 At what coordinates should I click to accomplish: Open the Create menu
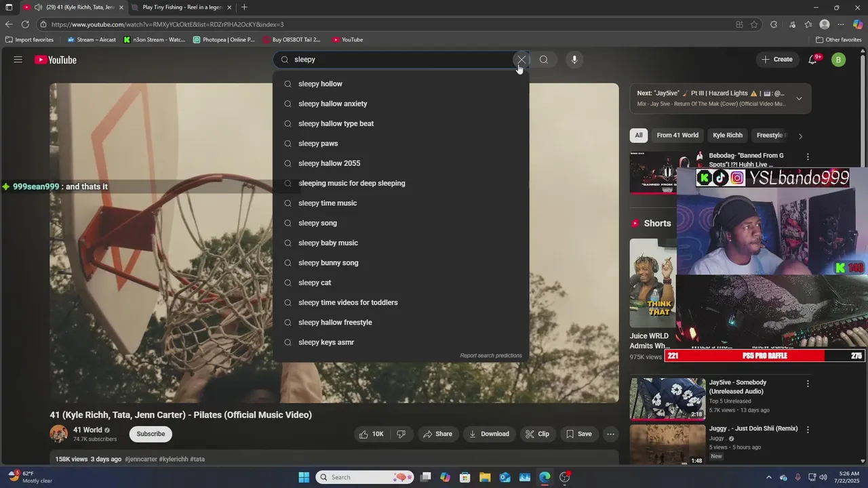point(777,60)
